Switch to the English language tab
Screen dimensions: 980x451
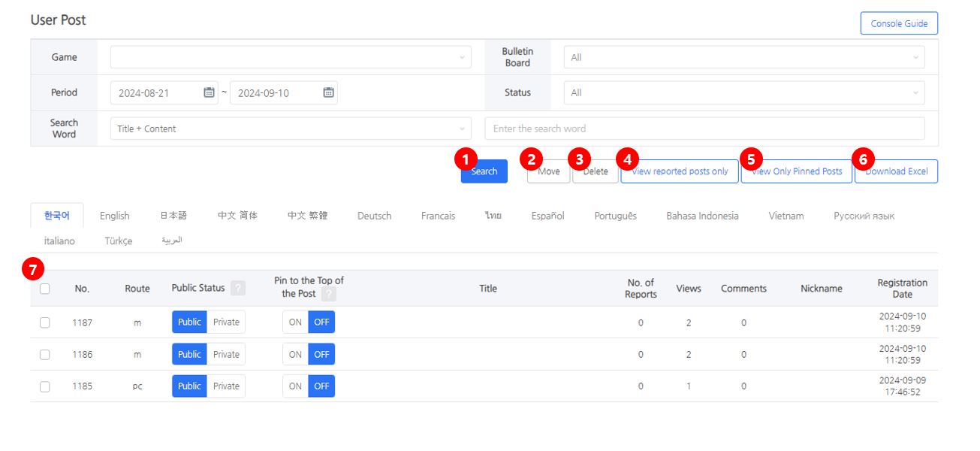pos(115,216)
